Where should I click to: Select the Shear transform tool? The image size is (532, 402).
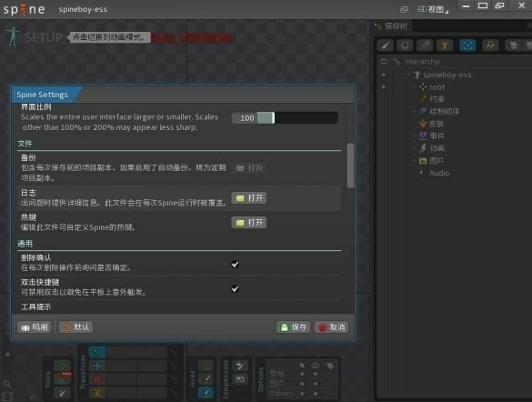[97, 393]
